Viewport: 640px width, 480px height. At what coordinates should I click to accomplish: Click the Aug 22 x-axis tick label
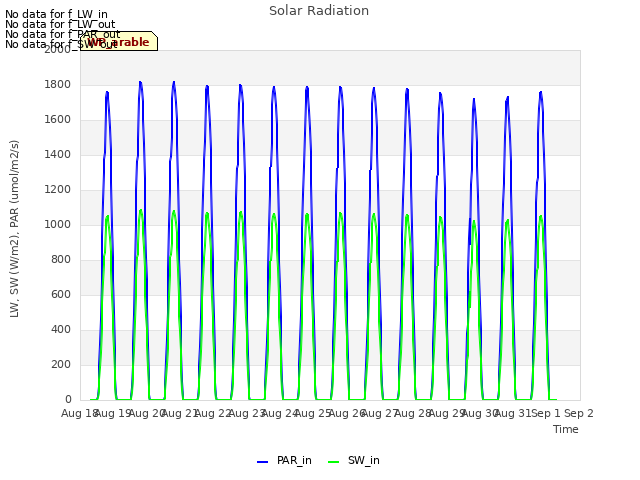pyautogui.click(x=213, y=413)
